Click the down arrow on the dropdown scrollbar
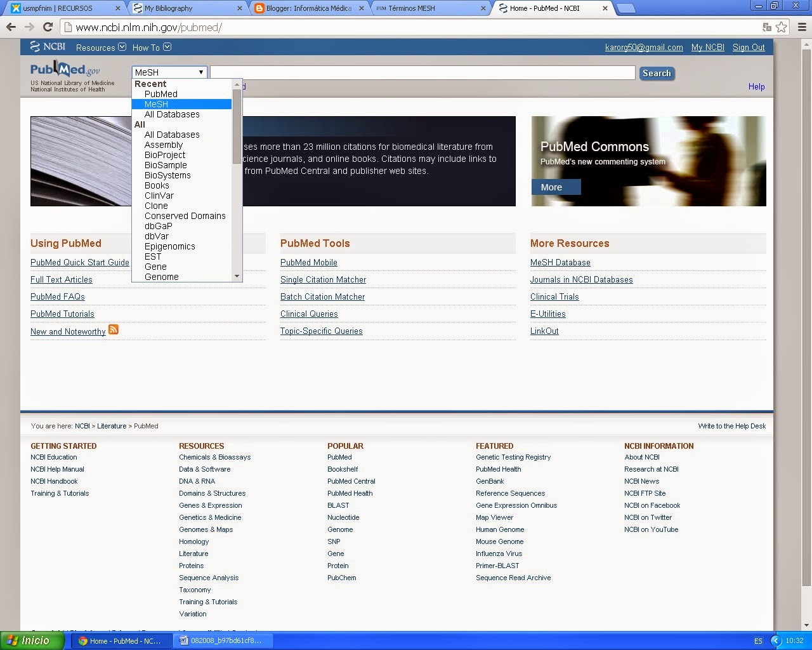Image resolution: width=812 pixels, height=650 pixels. pyautogui.click(x=238, y=276)
